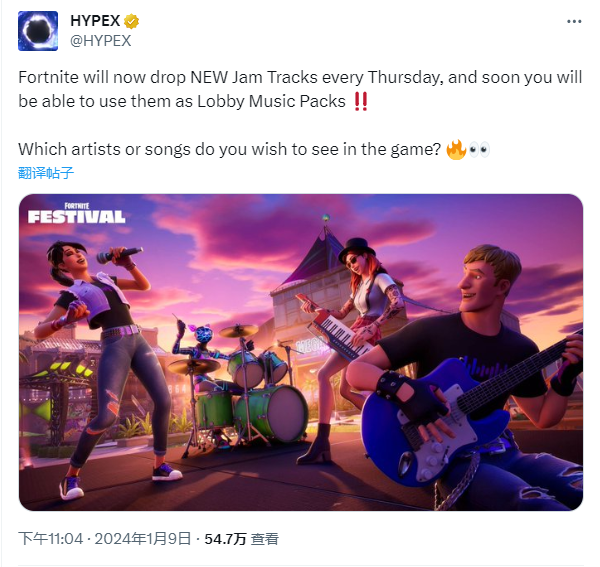This screenshot has height=567, width=600.
Task: Click the tweet timestamp 下午11:04
Action: pyautogui.click(x=51, y=539)
